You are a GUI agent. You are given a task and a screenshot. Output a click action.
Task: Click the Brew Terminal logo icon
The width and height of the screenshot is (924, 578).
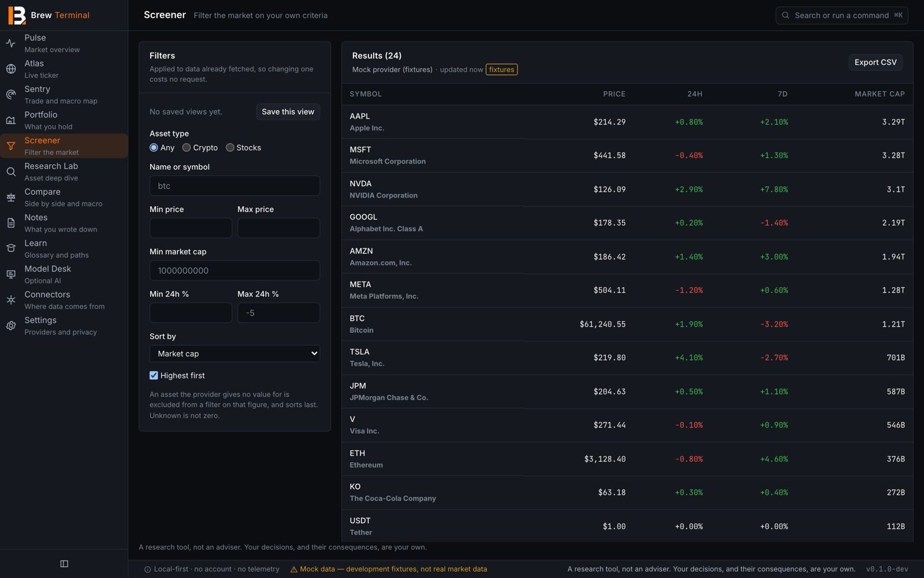pos(17,16)
